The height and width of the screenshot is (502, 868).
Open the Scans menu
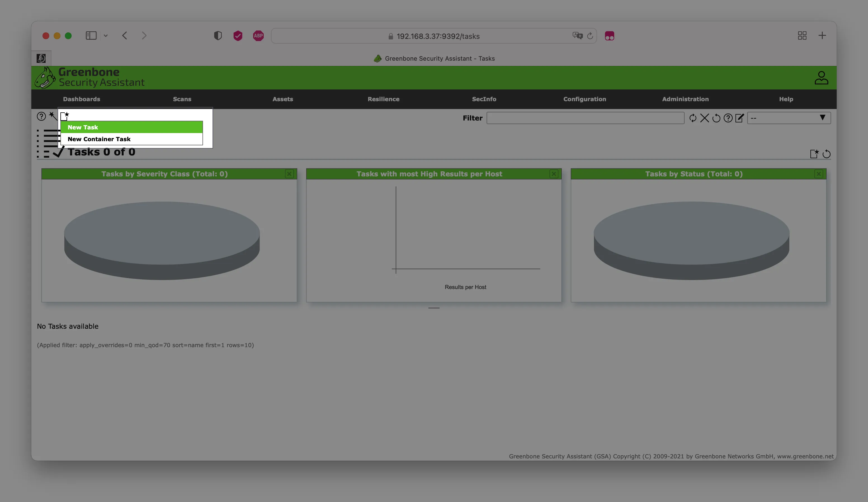point(182,99)
